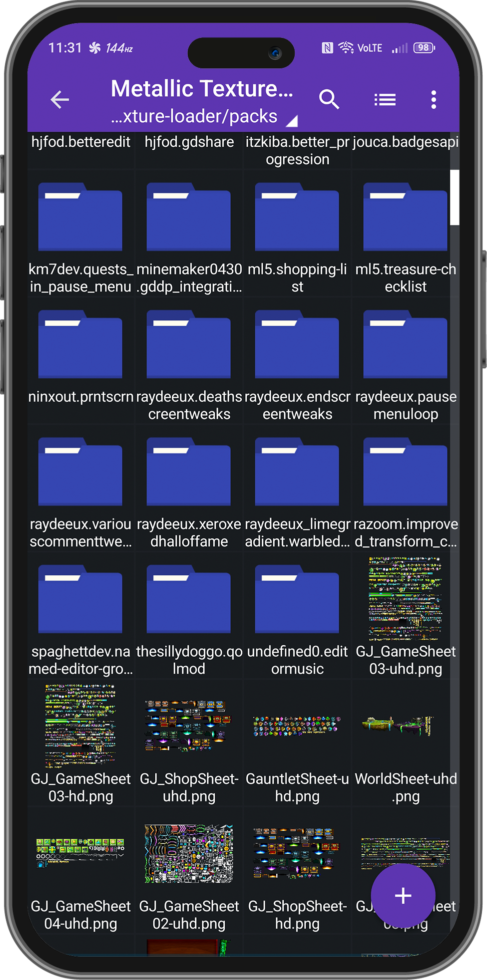This screenshot has height=980, width=487.
Task: Open the thesillydoggo.qolmod folder
Action: [189, 599]
